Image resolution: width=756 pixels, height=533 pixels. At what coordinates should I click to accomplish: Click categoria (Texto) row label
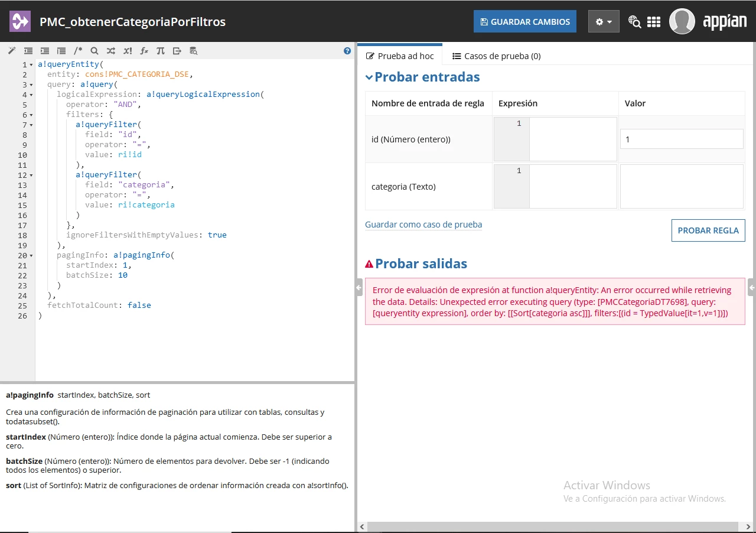[x=403, y=187]
